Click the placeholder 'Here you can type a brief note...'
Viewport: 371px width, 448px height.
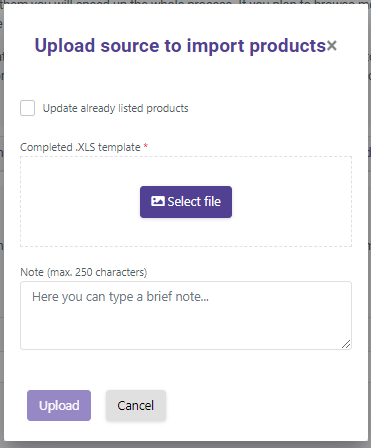tap(120, 297)
